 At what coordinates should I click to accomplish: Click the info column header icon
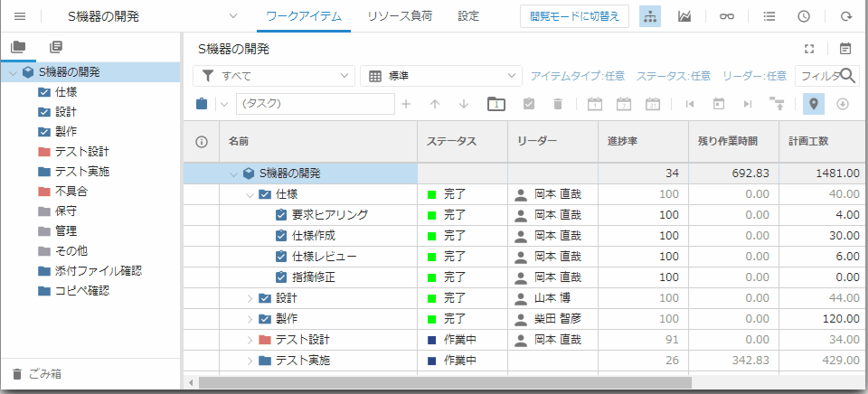tap(202, 142)
